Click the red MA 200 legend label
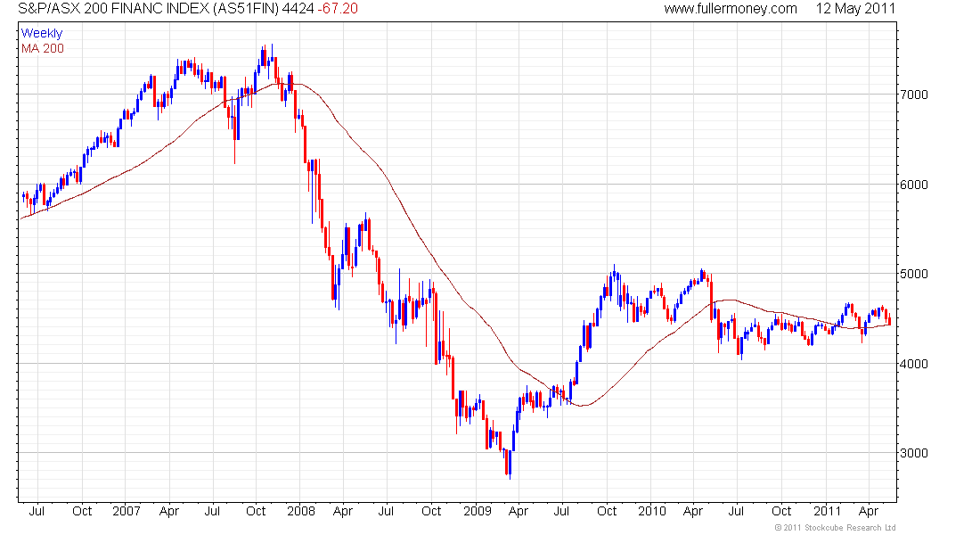Screen dimensions: 980x535 pos(43,48)
